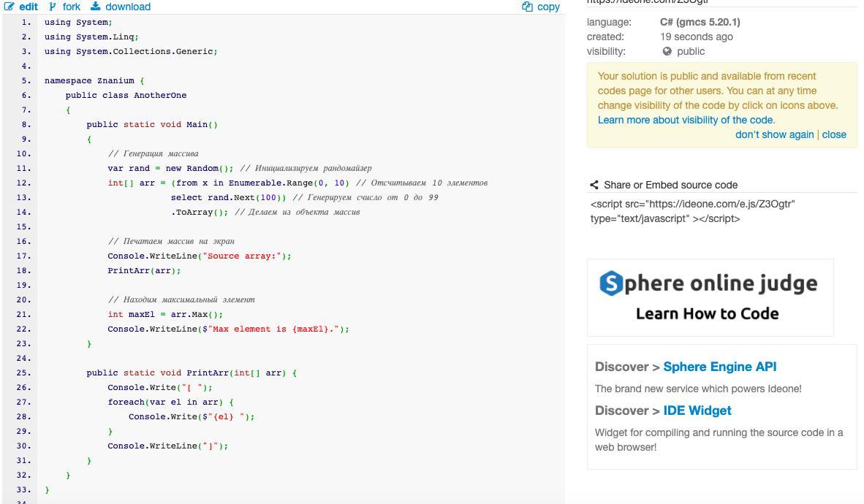Click the public visibility globe icon
This screenshot has width=864, height=504.
click(667, 51)
